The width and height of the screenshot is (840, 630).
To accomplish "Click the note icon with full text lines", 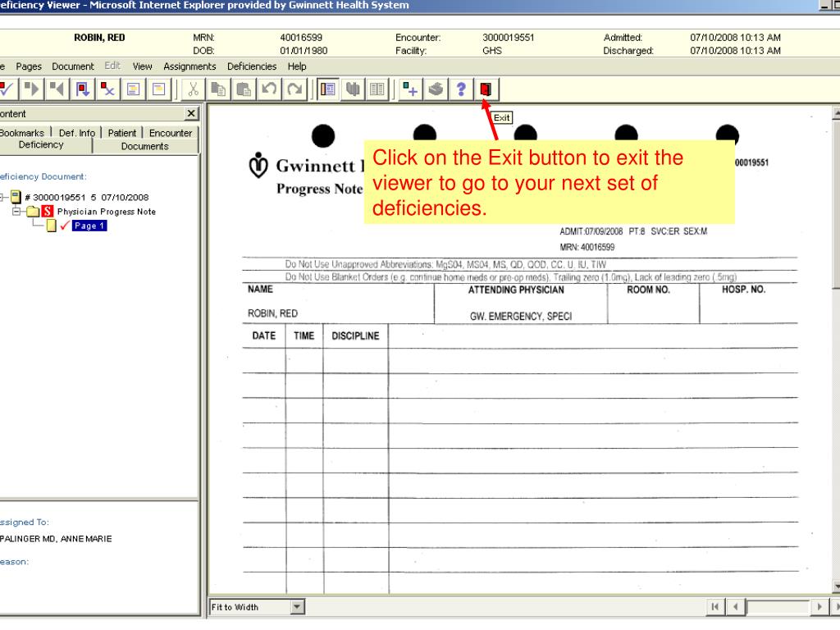I will tap(134, 89).
